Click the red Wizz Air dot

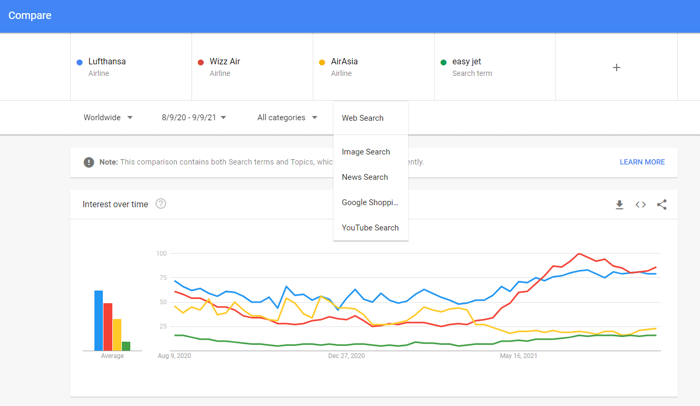[x=201, y=62]
